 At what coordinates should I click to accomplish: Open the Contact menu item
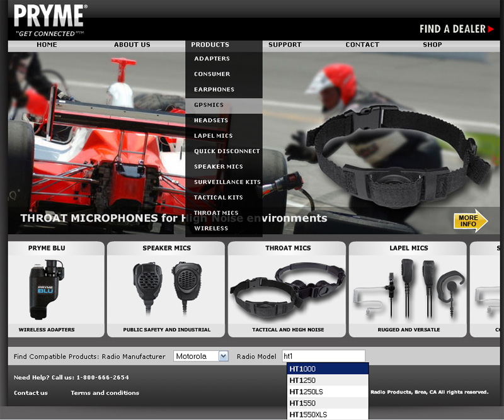click(x=362, y=45)
